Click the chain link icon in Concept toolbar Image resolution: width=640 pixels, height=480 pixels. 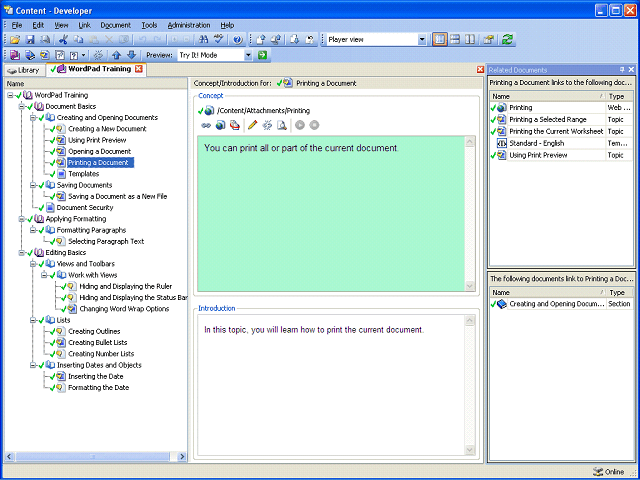pos(206,125)
